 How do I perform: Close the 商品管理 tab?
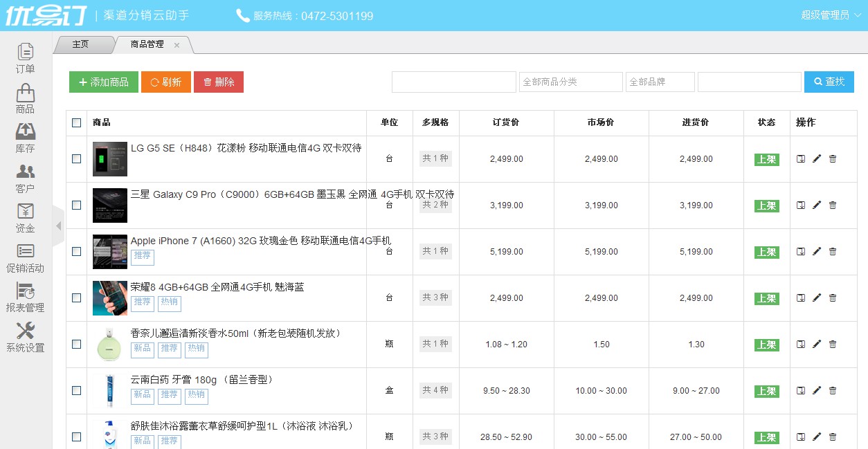(x=177, y=45)
